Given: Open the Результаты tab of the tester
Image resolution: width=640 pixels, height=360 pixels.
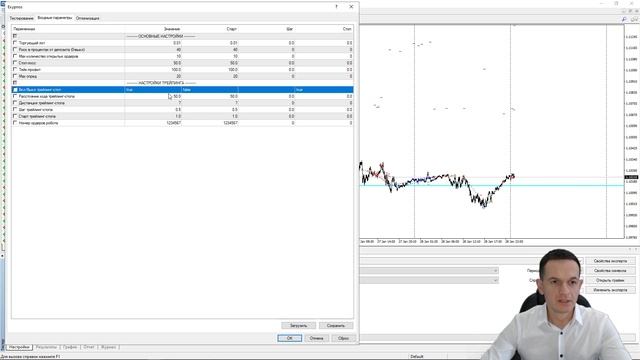Looking at the screenshot, I should click(46, 347).
